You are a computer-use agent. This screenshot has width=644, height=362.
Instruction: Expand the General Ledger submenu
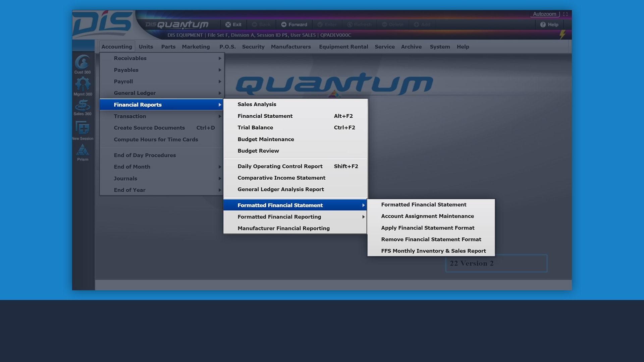162,93
